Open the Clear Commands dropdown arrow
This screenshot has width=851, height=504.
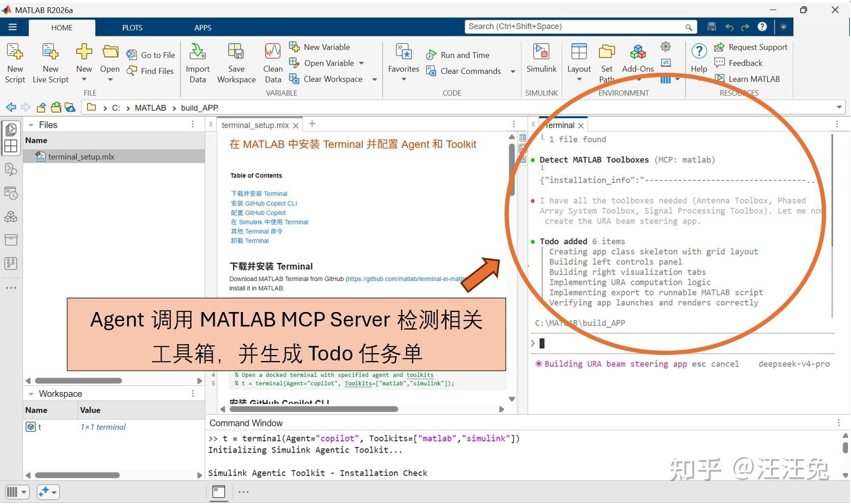(512, 71)
